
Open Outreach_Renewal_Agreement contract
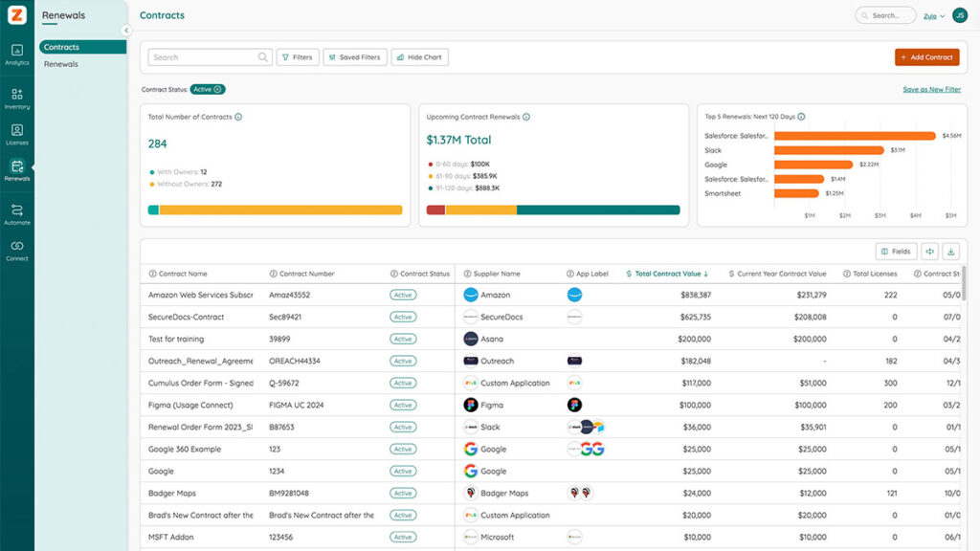click(x=201, y=361)
